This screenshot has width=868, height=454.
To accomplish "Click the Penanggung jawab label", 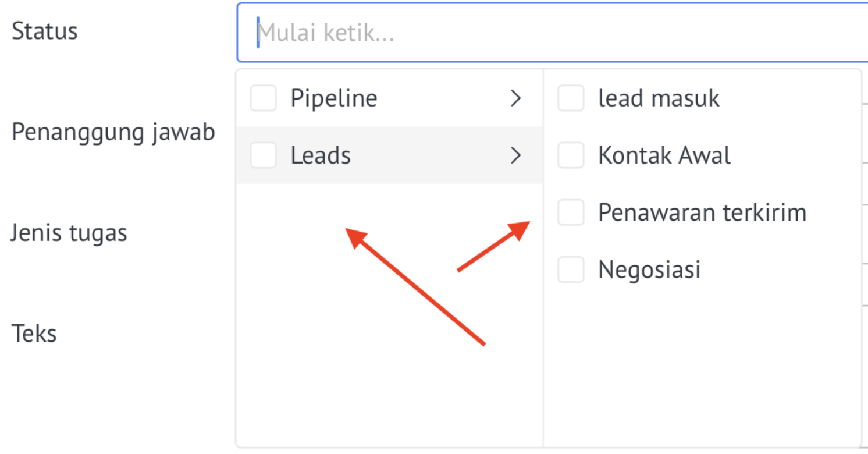I will click(x=113, y=133).
